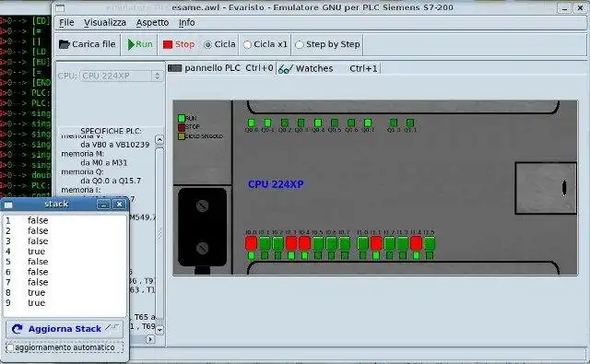Click the blue CPU 224XP label

(276, 184)
